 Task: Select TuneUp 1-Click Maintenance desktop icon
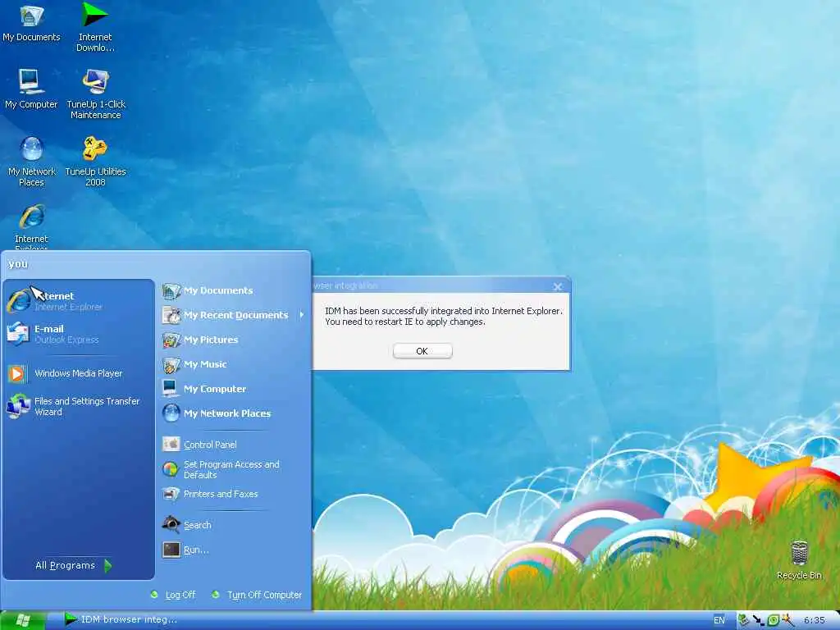coord(96,94)
